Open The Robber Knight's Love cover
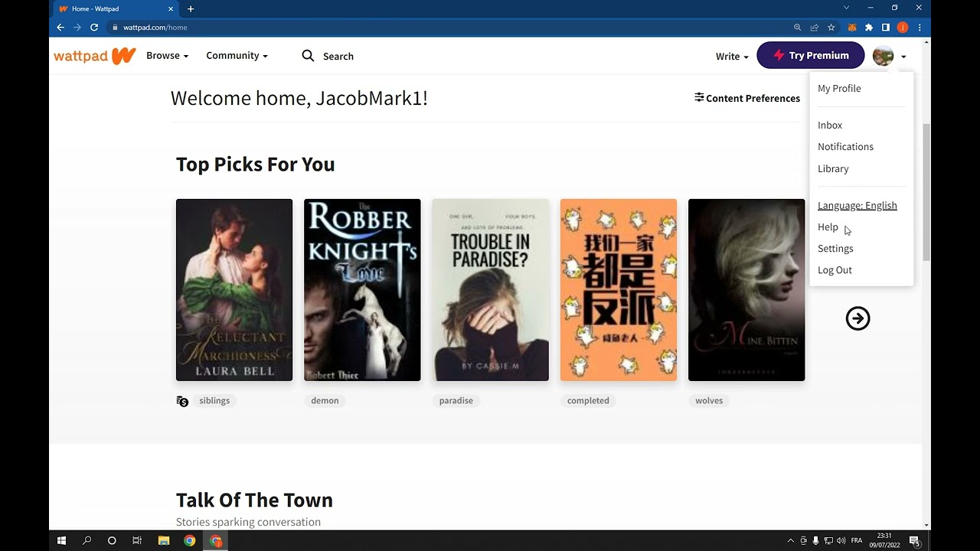Screen dimensions: 980x551 [x=362, y=290]
